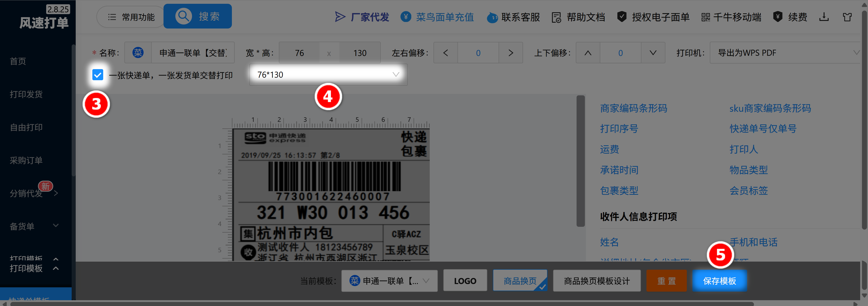The image size is (868, 306).
Task: Click the 厂家代发 paper-plane icon
Action: 340,17
